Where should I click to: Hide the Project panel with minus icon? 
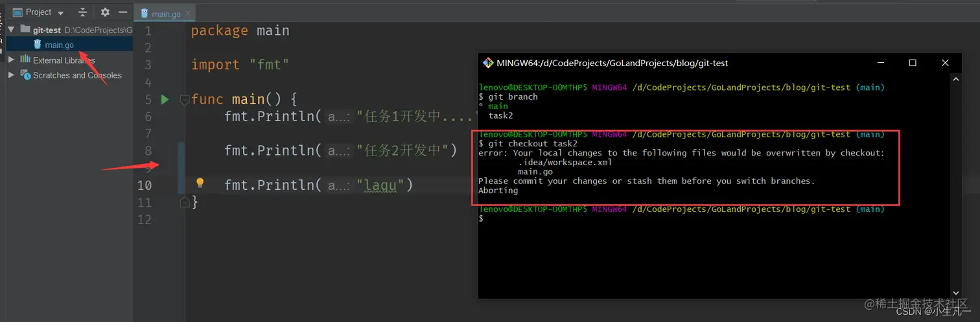pos(122,12)
